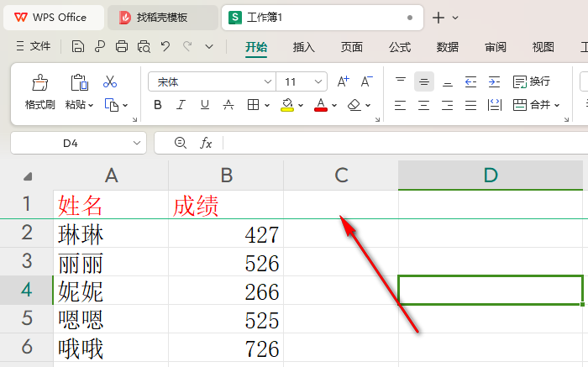Viewport: 588px width, 367px height.
Task: Switch to the 数据 (Data) tab
Action: (x=448, y=47)
